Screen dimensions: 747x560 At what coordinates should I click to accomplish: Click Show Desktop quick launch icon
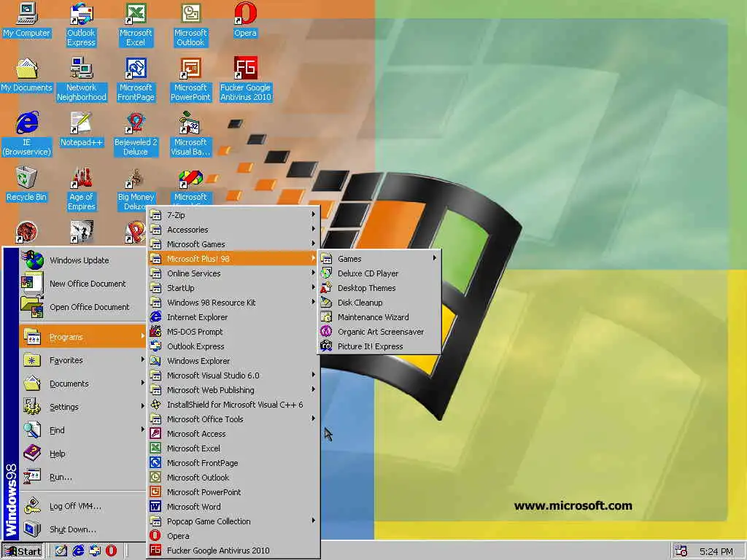tap(61, 551)
